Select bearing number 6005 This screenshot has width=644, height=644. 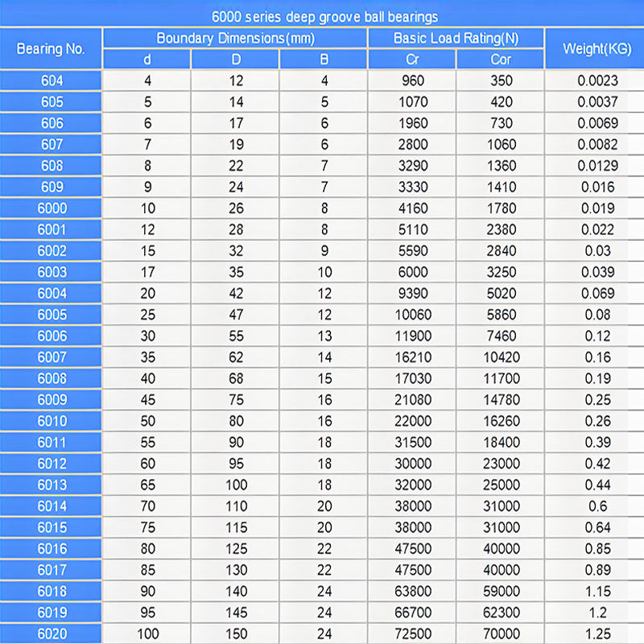pos(52,315)
